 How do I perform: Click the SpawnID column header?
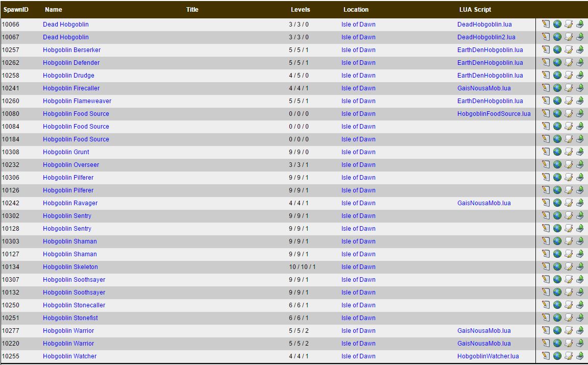[x=15, y=9]
